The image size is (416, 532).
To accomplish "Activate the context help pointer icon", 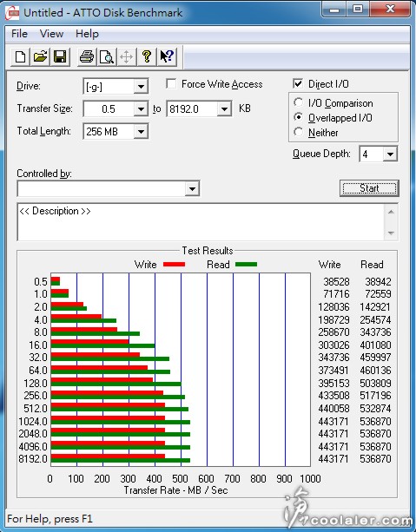I will pos(167,56).
